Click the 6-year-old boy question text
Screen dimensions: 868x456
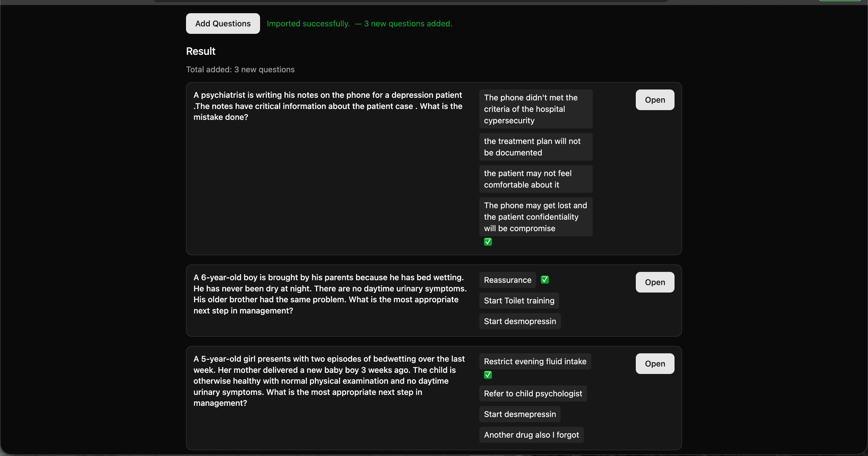coord(330,294)
